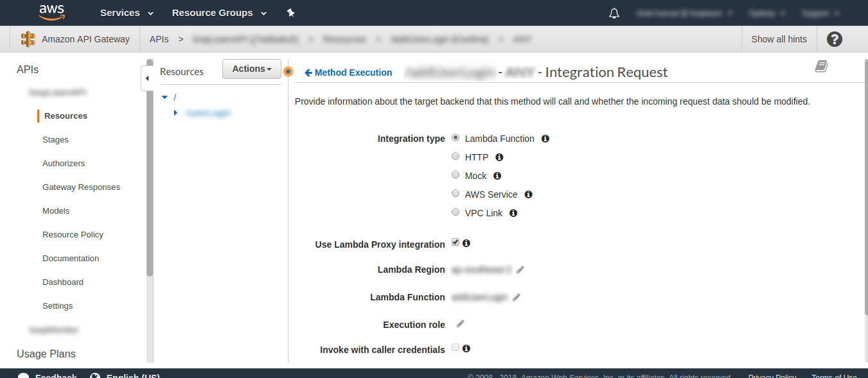Click the Show all hints button
This screenshot has width=868, height=378.
(x=779, y=39)
